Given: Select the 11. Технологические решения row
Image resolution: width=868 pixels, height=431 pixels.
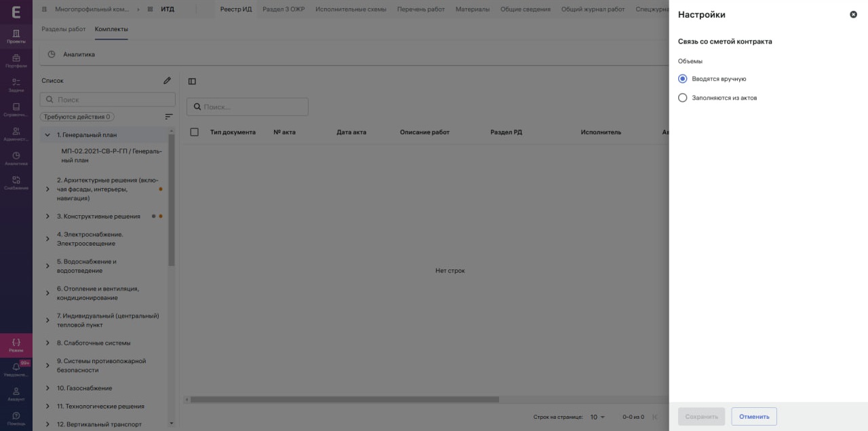Looking at the screenshot, I should coord(104,406).
